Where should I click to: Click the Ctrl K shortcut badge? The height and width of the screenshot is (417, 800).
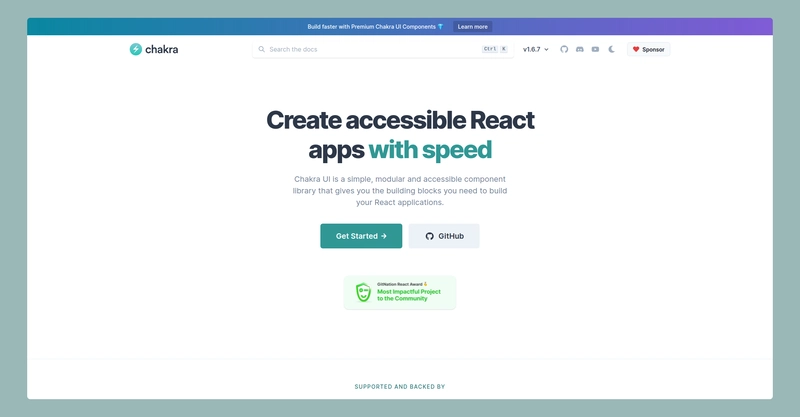coord(494,49)
